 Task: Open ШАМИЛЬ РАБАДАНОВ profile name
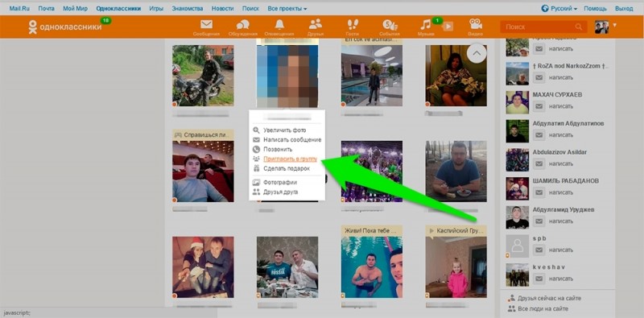click(566, 181)
